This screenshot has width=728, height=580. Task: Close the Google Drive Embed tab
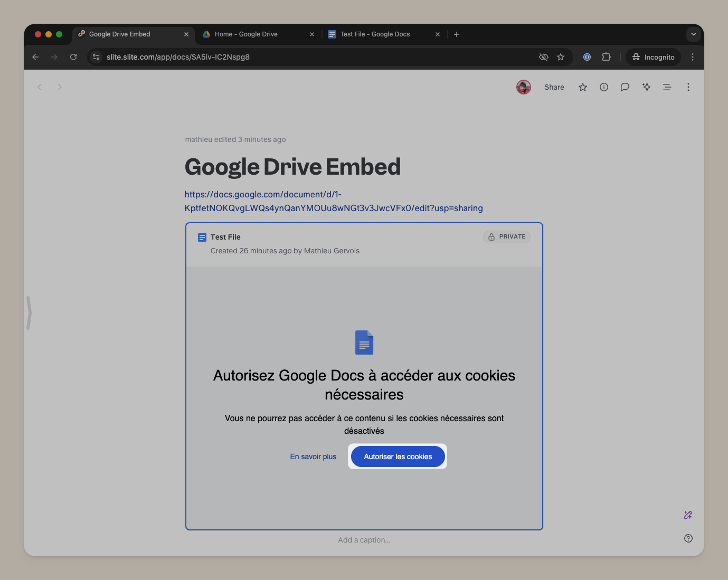pyautogui.click(x=186, y=34)
